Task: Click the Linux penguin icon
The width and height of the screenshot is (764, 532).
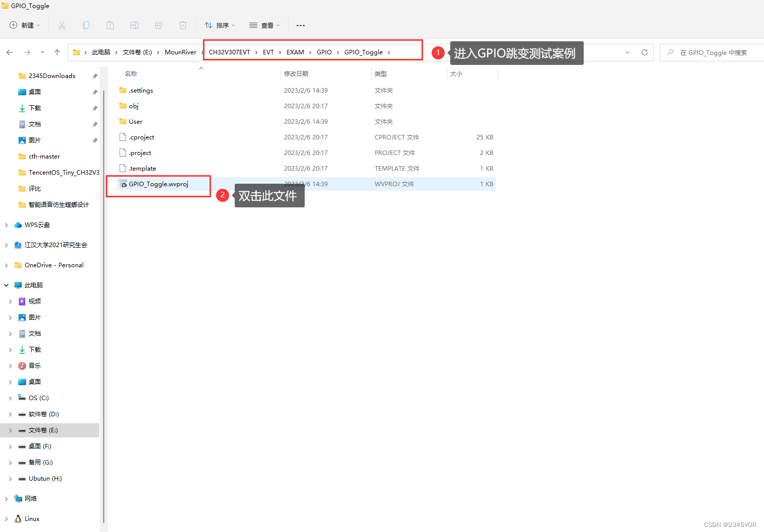Action: (x=18, y=519)
